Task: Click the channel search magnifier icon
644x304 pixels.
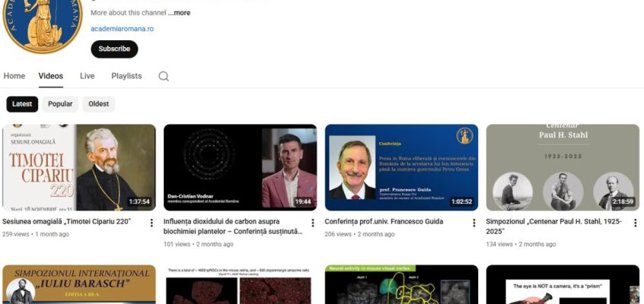Action: (x=164, y=76)
